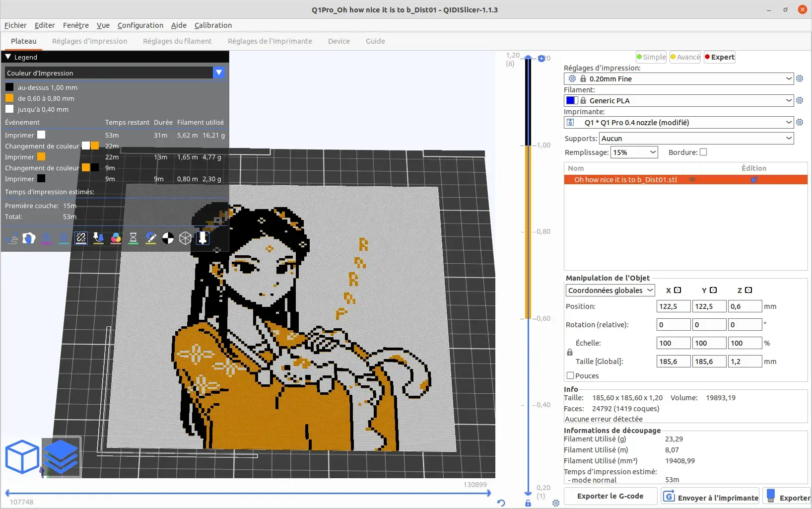
Task: Switch to Réglages de l'Imprimante tab
Action: click(270, 41)
